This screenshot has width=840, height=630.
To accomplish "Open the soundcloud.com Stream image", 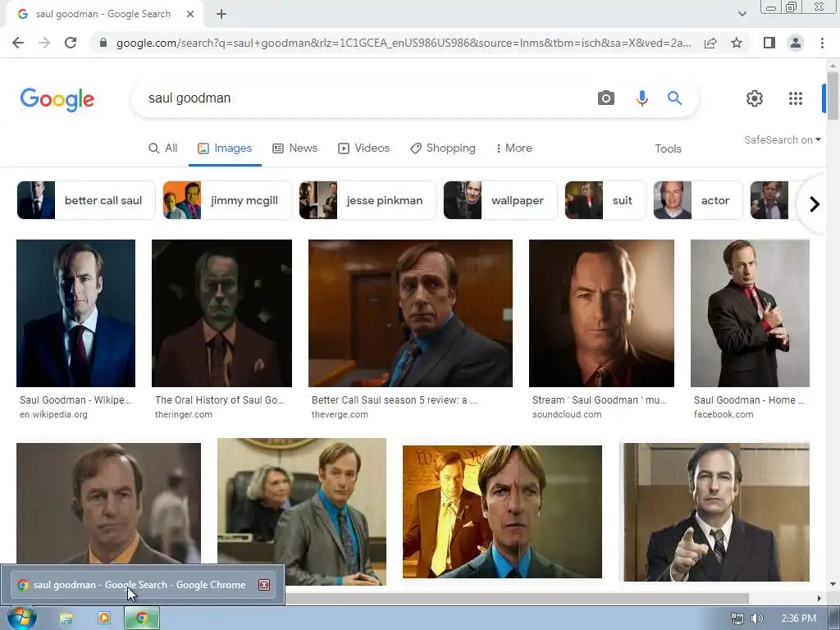I will click(601, 313).
